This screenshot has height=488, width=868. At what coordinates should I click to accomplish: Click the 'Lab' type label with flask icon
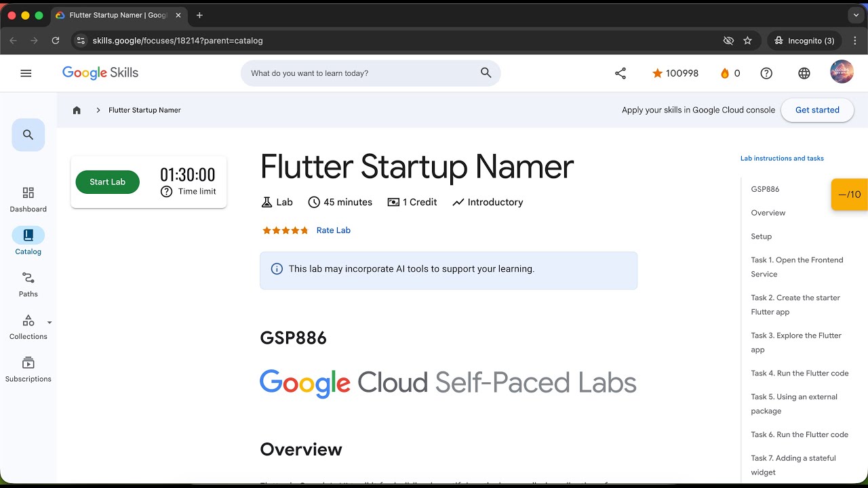(277, 202)
